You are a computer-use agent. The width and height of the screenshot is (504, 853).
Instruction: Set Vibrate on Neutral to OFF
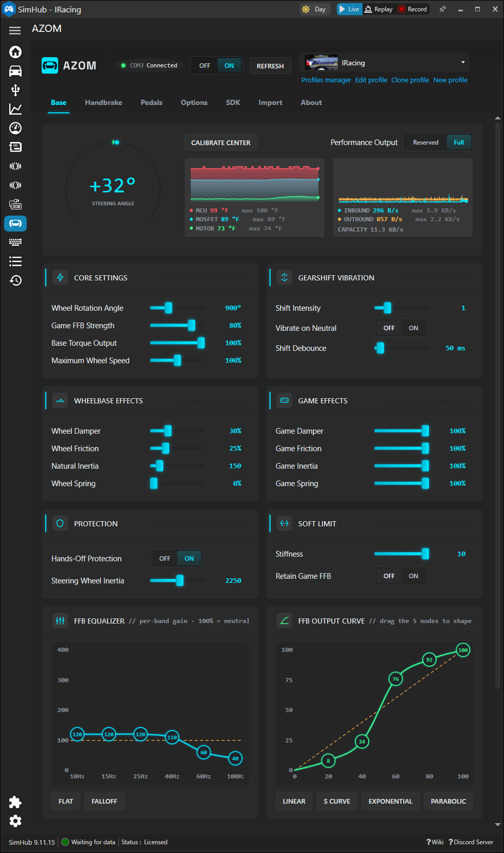point(389,328)
